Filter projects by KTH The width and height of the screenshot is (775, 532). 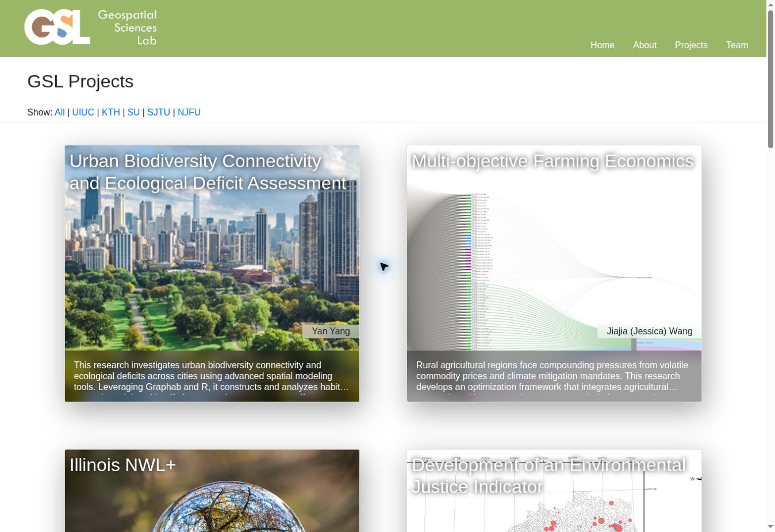(x=111, y=113)
